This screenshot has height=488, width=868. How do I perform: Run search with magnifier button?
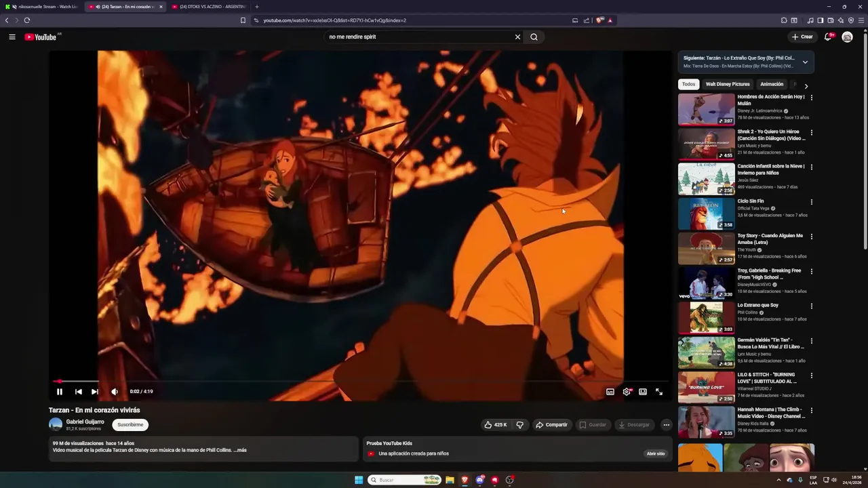(x=534, y=37)
